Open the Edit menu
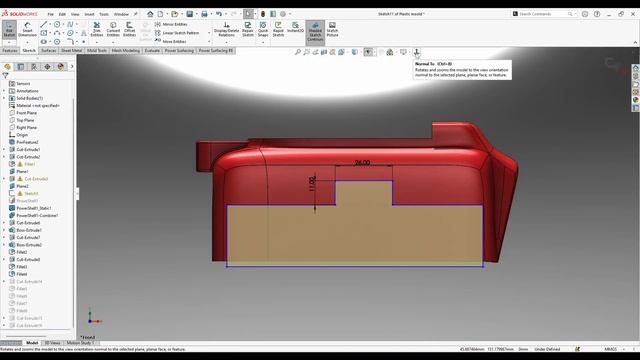Image resolution: width=640 pixels, height=360 pixels. coord(62,14)
